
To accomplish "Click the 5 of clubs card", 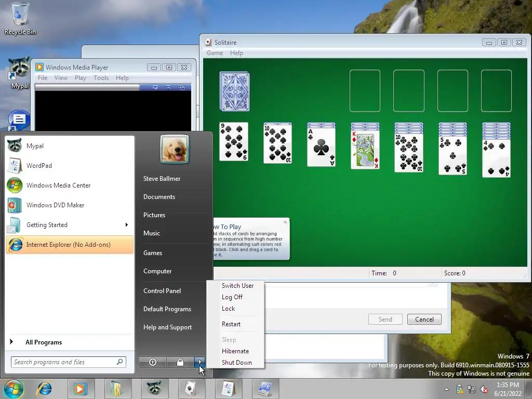I will 453,155.
